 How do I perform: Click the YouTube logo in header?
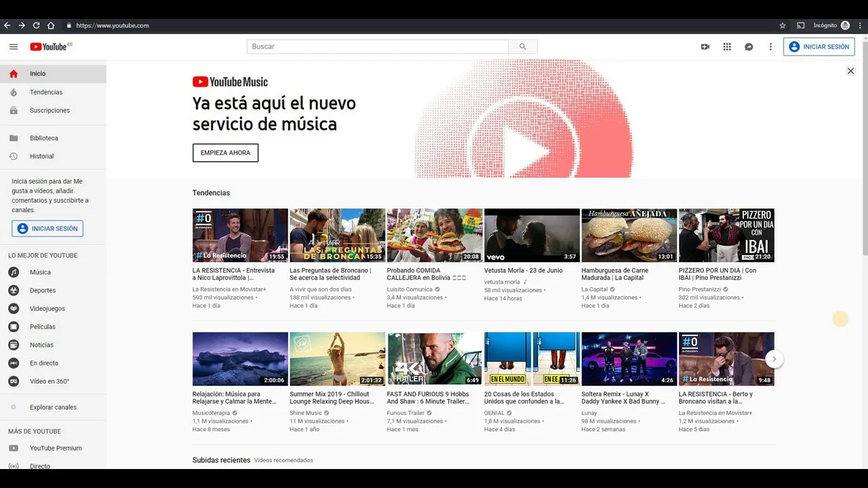(x=50, y=47)
